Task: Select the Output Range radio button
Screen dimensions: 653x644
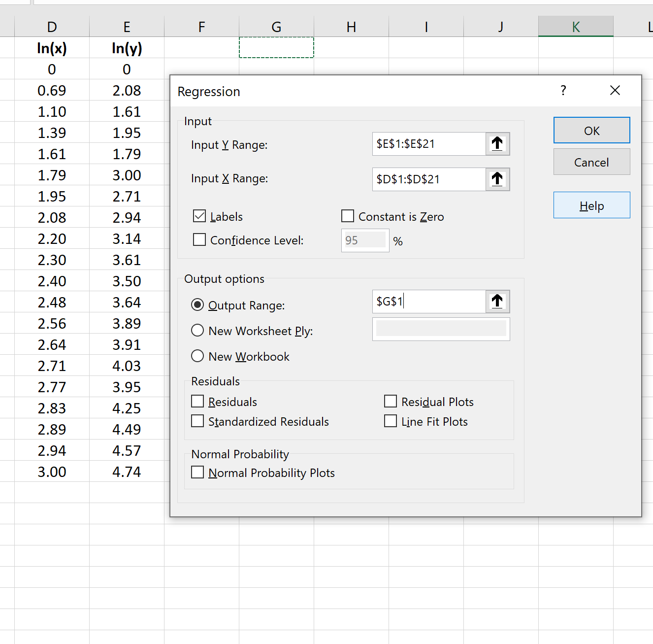Action: click(197, 305)
